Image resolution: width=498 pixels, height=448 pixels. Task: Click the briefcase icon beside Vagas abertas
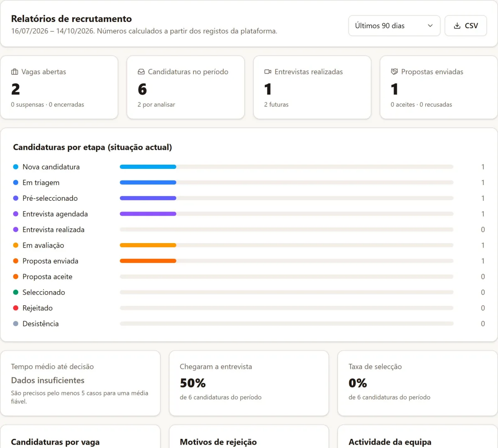[15, 72]
